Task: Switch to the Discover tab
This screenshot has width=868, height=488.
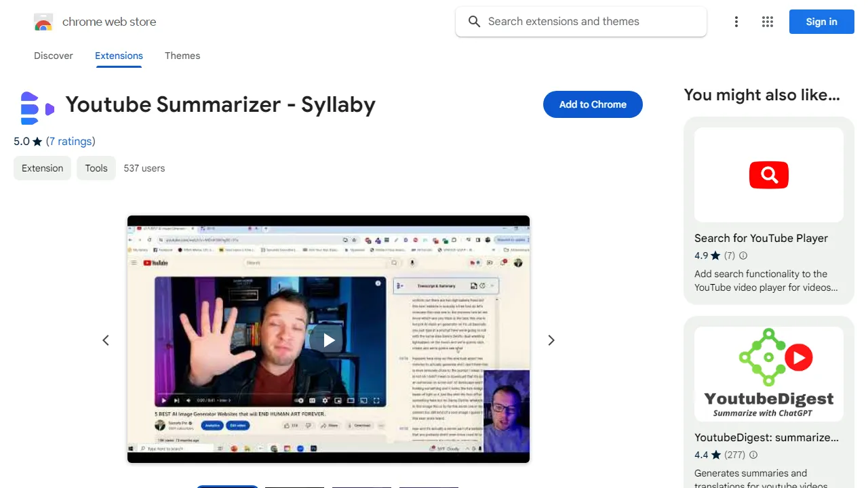Action: click(x=54, y=56)
